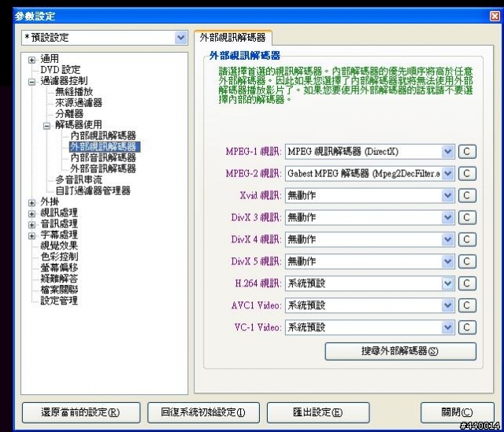The width and height of the screenshot is (504, 432).
Task: Click the C button for H.264 視訊
Action: 467,283
